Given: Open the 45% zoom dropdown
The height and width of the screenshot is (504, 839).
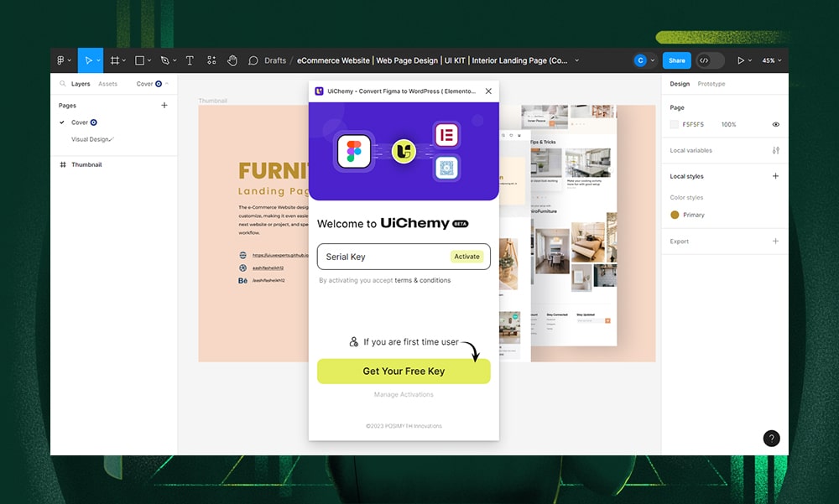Looking at the screenshot, I should point(771,60).
